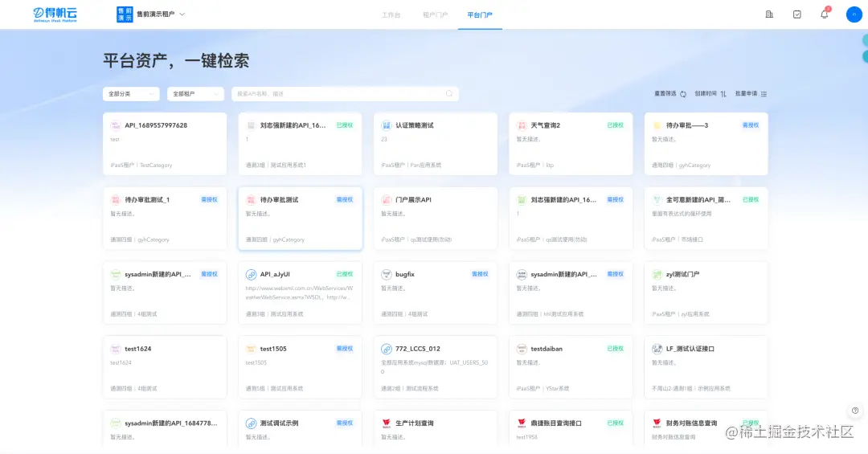The image size is (868, 454).
Task: Click the reset filter refresh icon
Action: 683,94
